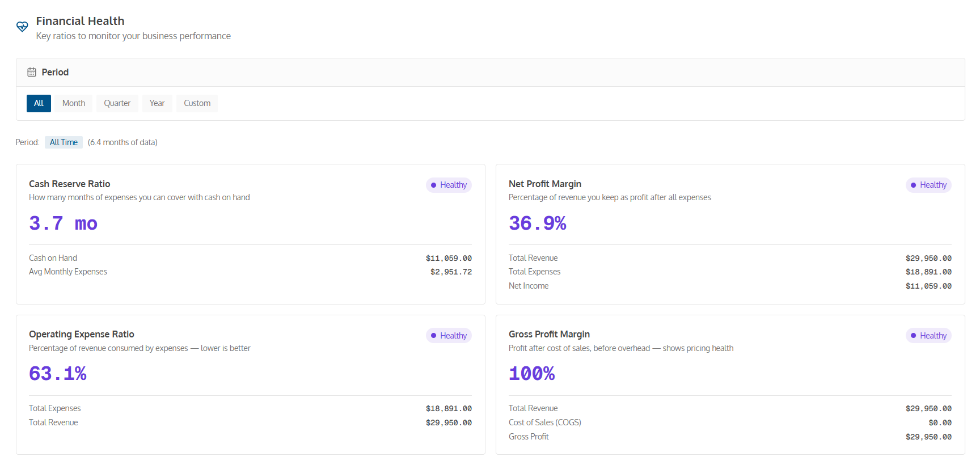Switch to the Month period tab
Viewport: 980px width, 465px height.
tap(74, 103)
